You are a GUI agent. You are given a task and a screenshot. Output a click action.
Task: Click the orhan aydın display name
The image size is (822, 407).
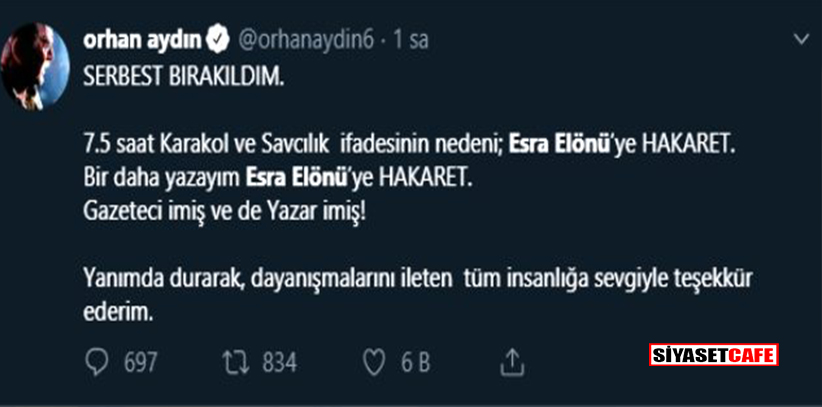coord(143,41)
